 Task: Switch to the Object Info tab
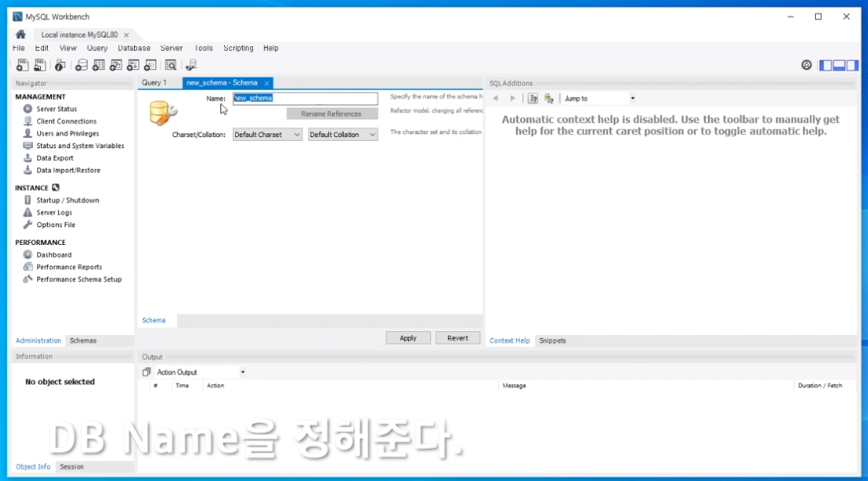click(33, 467)
